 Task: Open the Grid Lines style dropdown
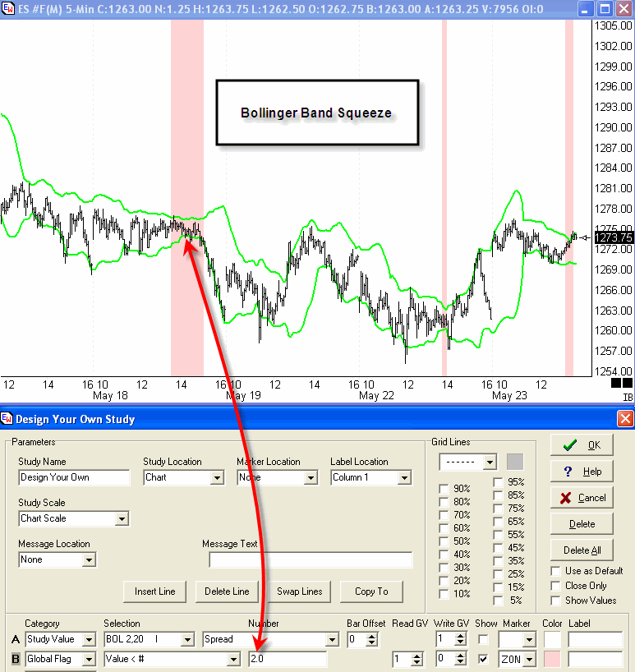click(x=490, y=462)
